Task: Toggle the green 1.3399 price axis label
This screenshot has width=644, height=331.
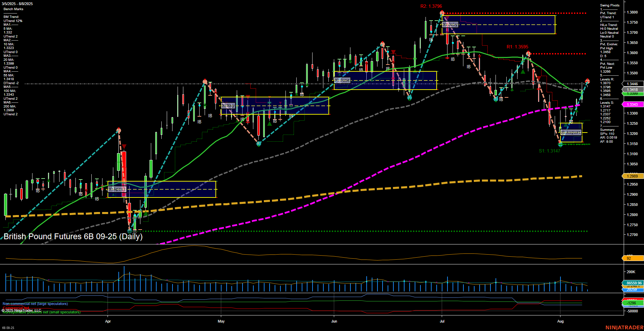Action: pyautogui.click(x=632, y=94)
